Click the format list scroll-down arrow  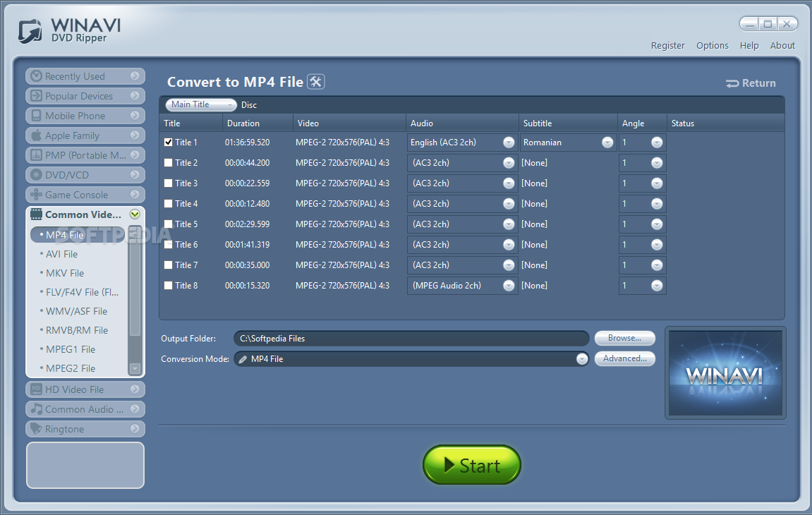[135, 368]
